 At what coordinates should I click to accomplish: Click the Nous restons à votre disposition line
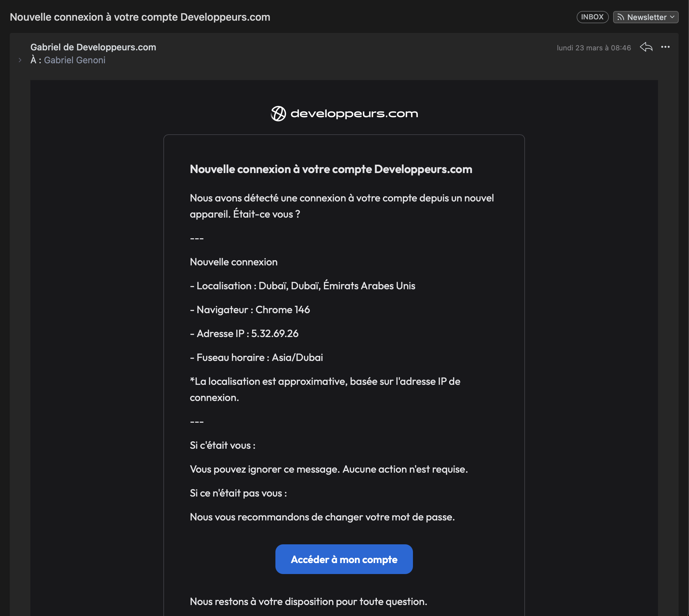click(308, 601)
